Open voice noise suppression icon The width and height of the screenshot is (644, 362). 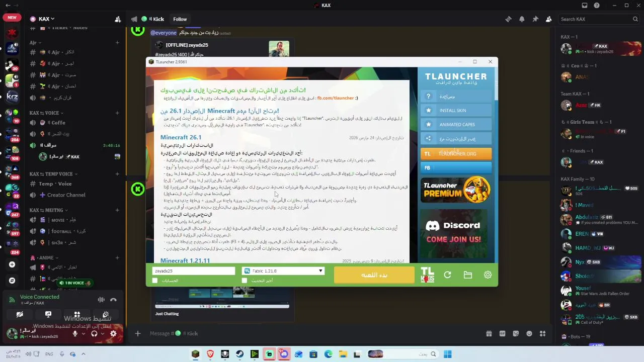[x=101, y=300]
